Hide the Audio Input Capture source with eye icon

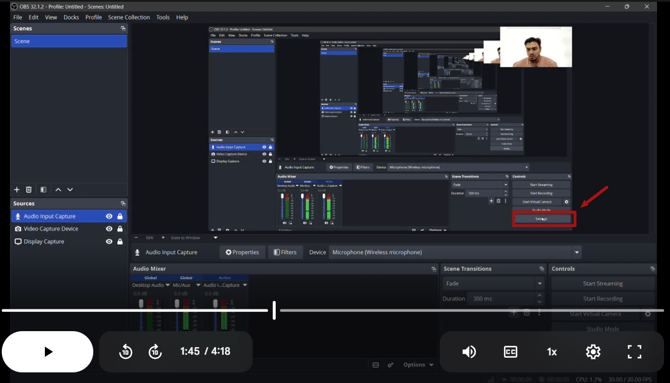[x=109, y=216]
